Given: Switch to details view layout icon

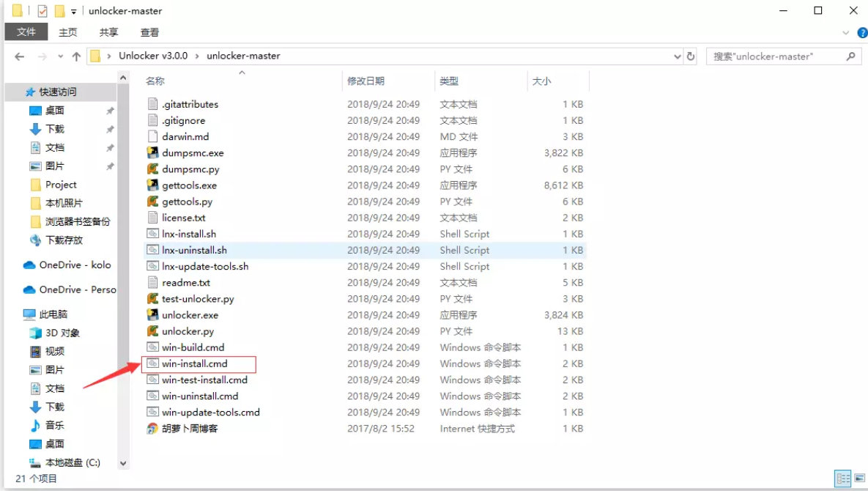Looking at the screenshot, I should (843, 479).
